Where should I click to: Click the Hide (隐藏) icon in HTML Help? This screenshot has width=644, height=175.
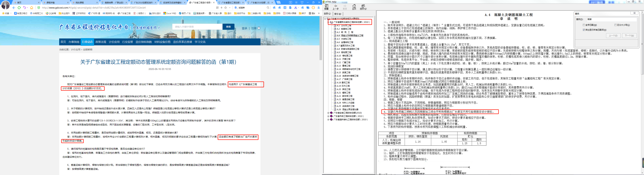327,7
